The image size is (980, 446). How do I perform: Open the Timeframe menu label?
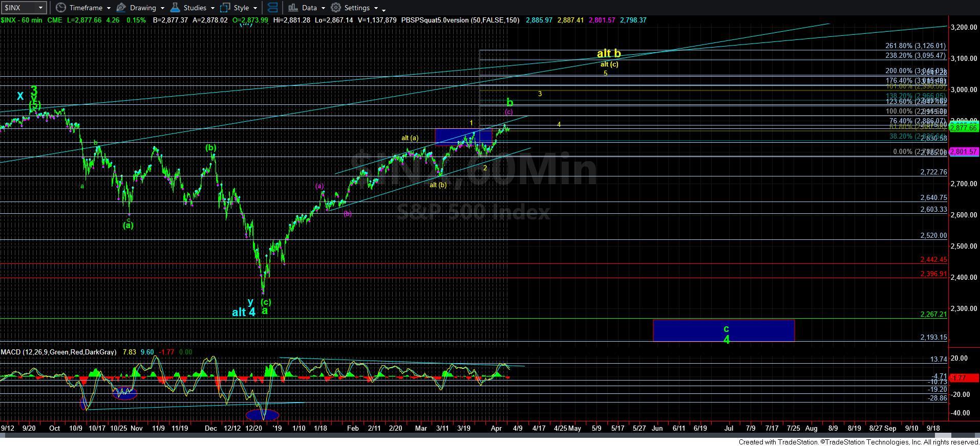point(86,8)
